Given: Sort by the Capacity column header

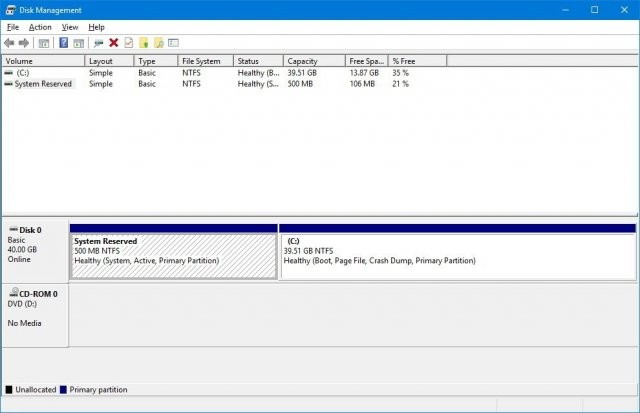Looking at the screenshot, I should pyautogui.click(x=314, y=61).
